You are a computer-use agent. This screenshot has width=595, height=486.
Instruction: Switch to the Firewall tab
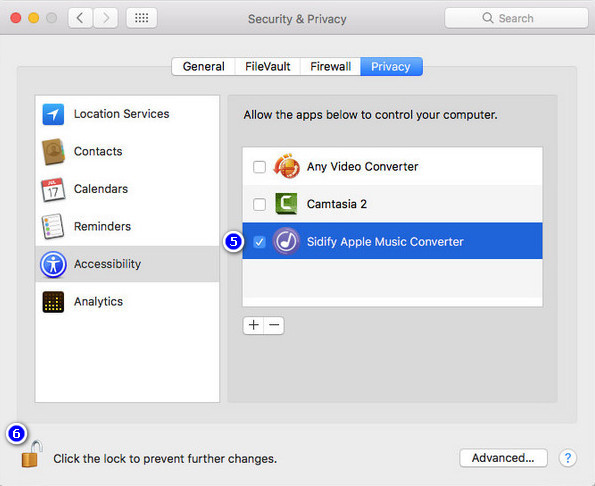[331, 66]
